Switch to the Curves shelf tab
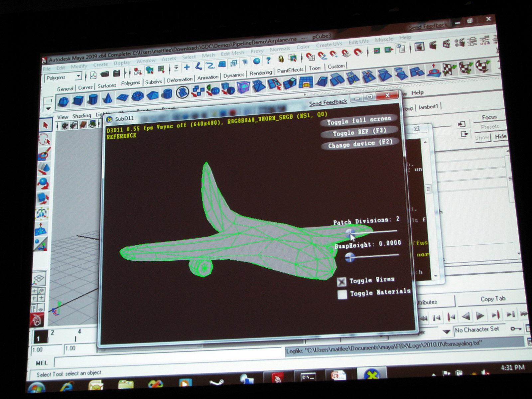The height and width of the screenshot is (399, 532). click(85, 87)
